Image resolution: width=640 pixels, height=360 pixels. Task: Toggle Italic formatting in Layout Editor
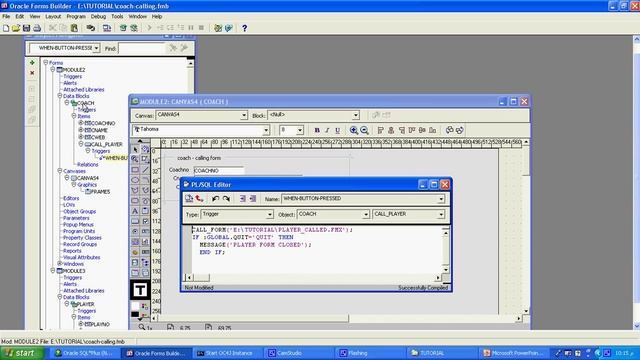[327, 130]
